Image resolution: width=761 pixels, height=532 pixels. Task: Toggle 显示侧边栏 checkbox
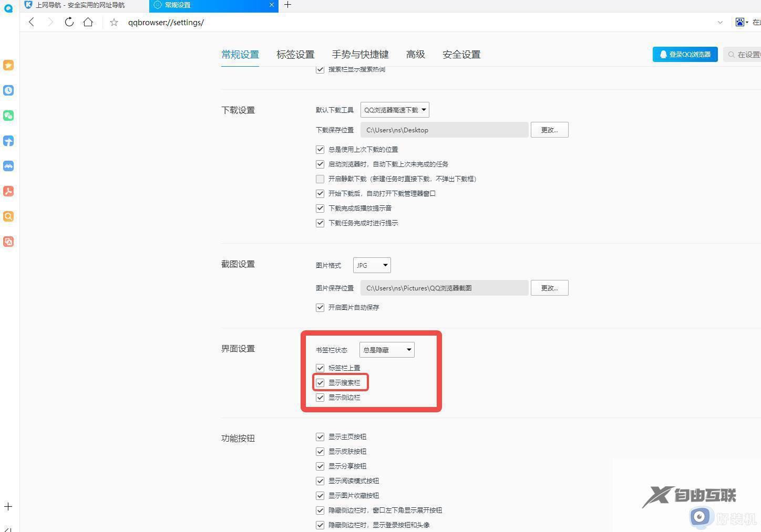(x=320, y=398)
